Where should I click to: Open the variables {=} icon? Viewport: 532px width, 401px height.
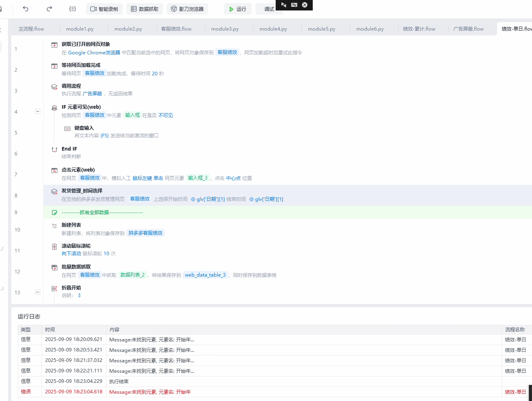click(73, 9)
